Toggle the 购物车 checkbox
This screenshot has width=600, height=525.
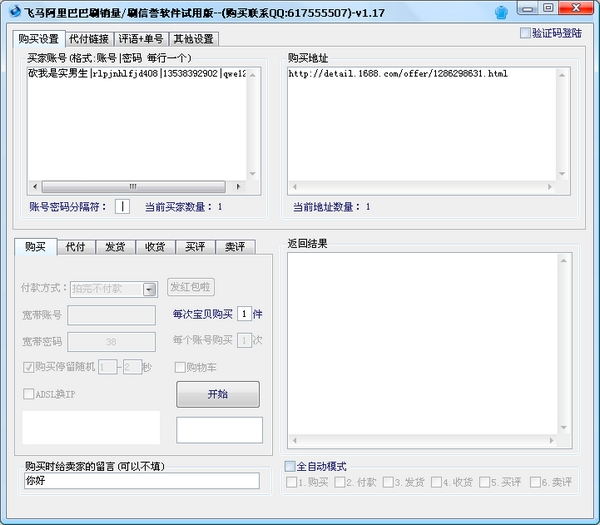coord(179,367)
